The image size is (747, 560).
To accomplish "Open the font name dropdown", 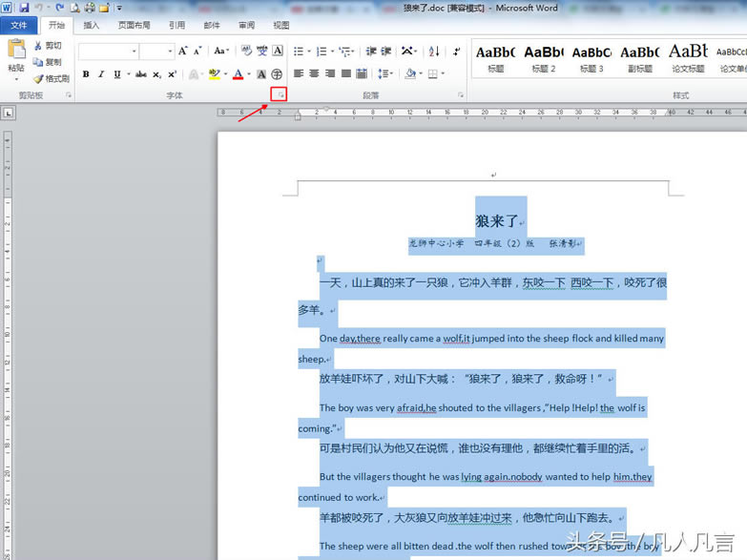I will coord(133,52).
